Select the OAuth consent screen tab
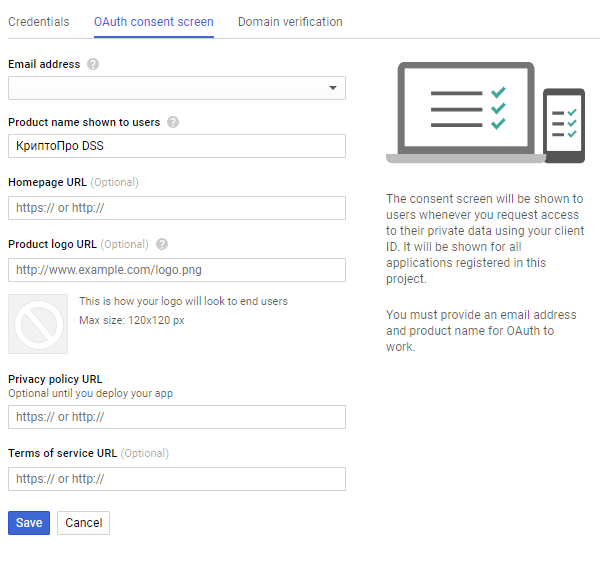 tap(154, 22)
